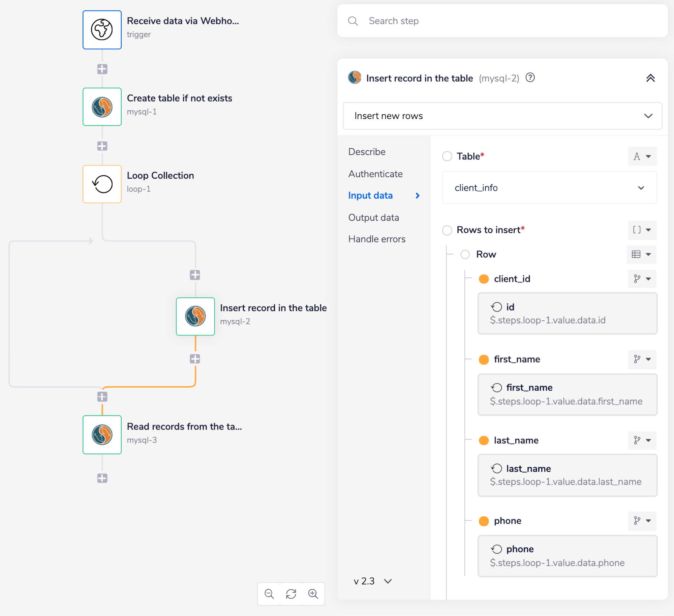Select the Loop Collection step icon
674x616 pixels.
click(x=102, y=184)
